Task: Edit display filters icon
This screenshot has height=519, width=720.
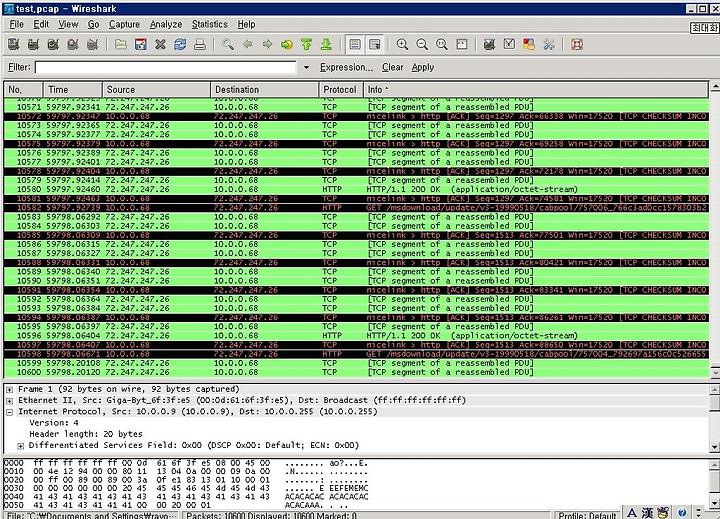Action: (509, 45)
